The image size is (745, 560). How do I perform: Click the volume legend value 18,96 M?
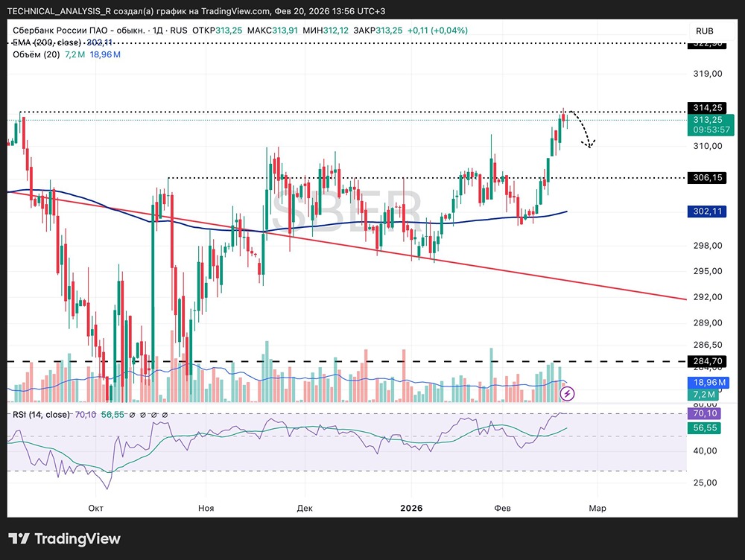coord(105,54)
